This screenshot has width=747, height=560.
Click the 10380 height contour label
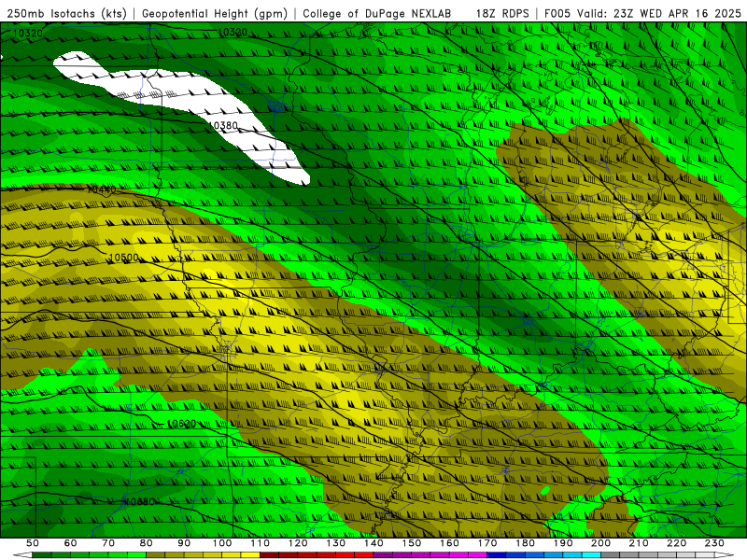tap(223, 126)
